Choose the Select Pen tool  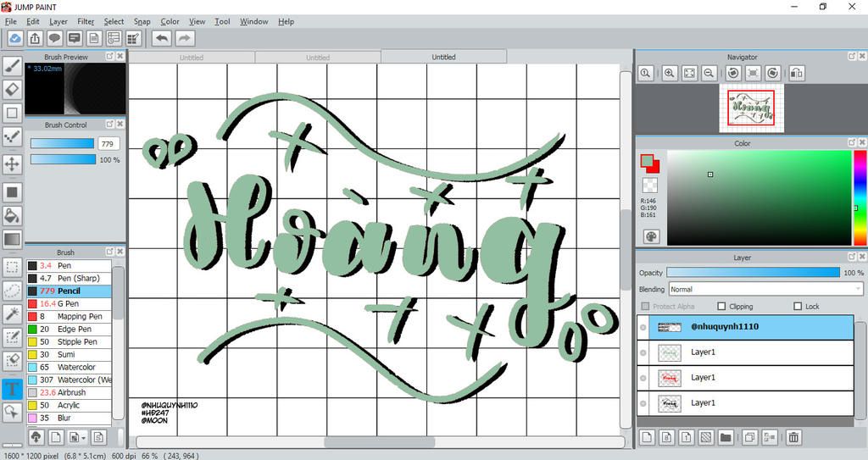pyautogui.click(x=12, y=337)
